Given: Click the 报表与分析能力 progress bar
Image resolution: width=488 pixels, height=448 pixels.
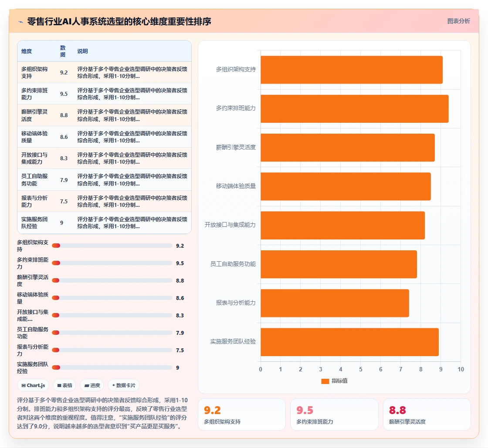Looking at the screenshot, I should (x=112, y=350).
